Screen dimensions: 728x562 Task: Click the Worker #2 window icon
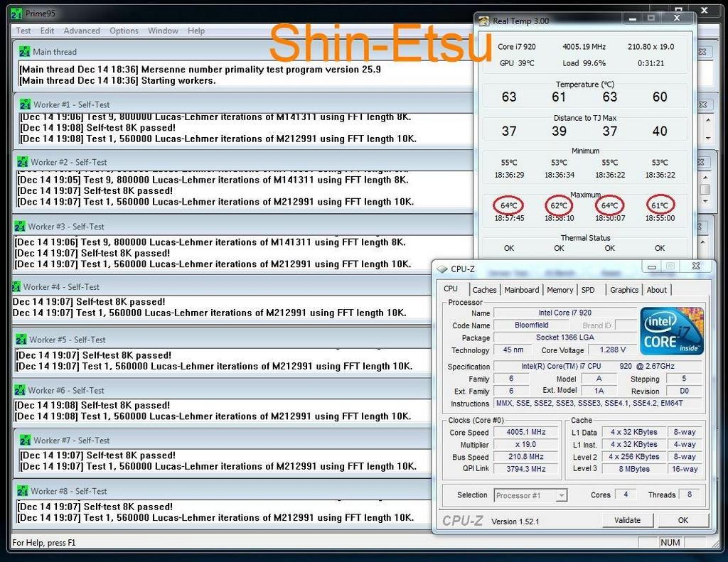point(23,162)
